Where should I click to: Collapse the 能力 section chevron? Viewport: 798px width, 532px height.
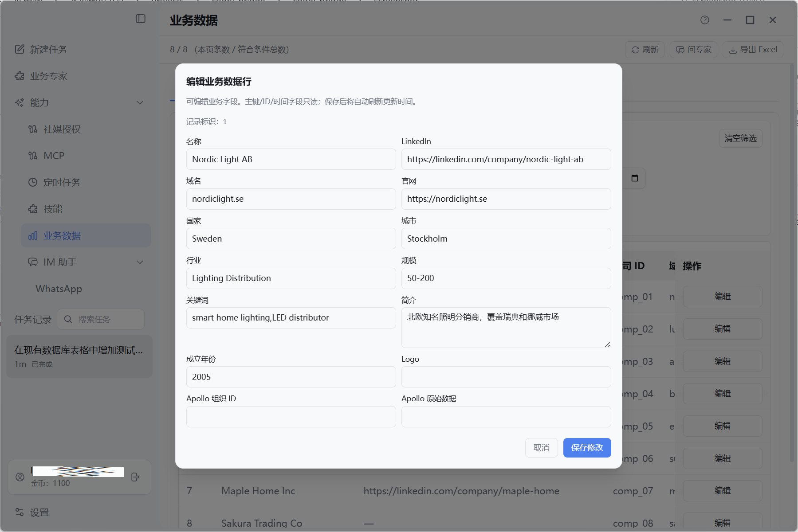[x=140, y=102]
